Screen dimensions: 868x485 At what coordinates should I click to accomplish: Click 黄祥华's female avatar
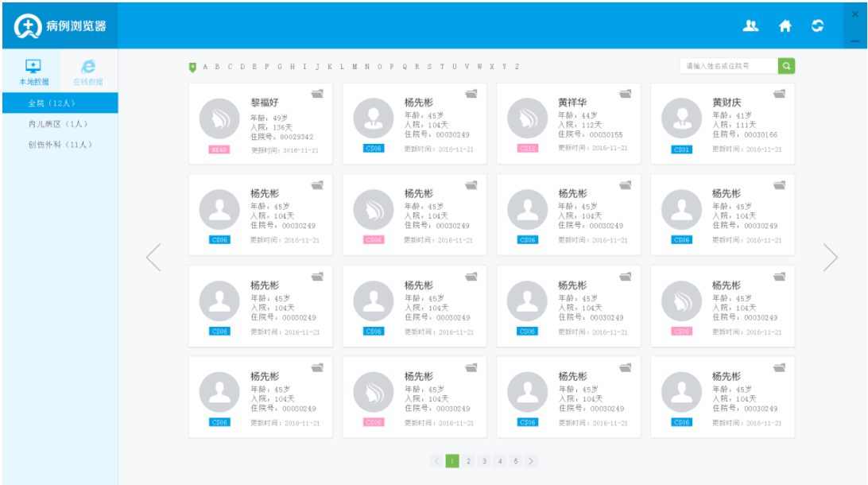click(528, 118)
